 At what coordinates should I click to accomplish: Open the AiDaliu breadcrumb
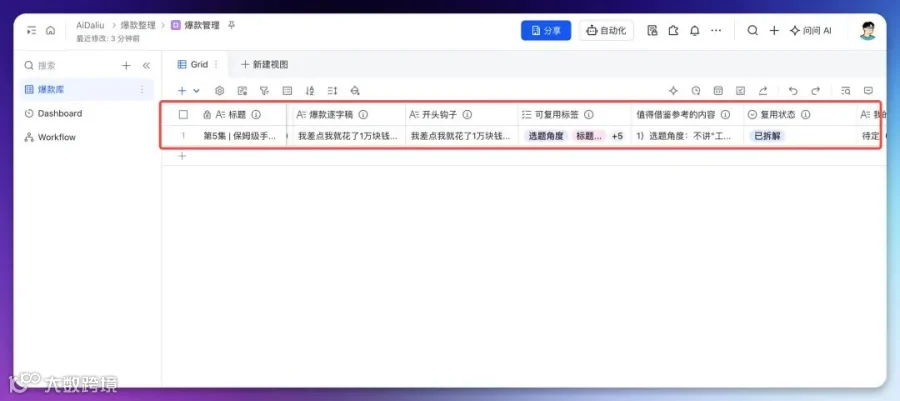point(92,25)
